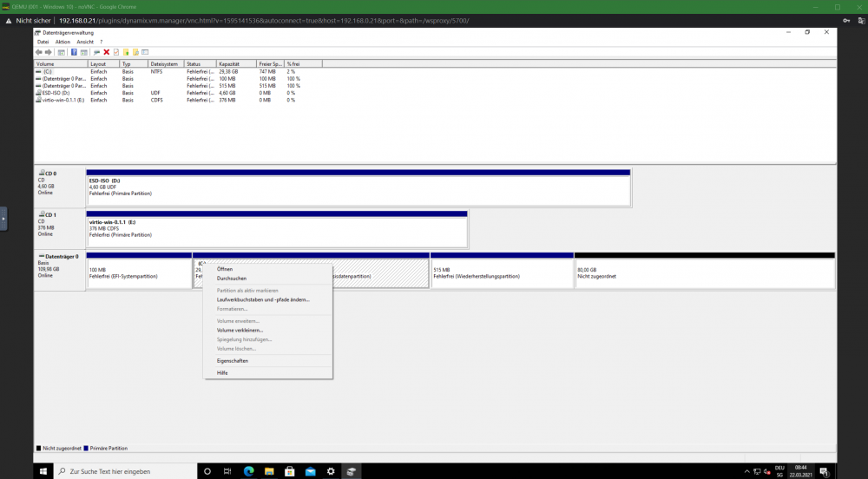Click the folder search toolbar icon
868x479 pixels.
135,52
